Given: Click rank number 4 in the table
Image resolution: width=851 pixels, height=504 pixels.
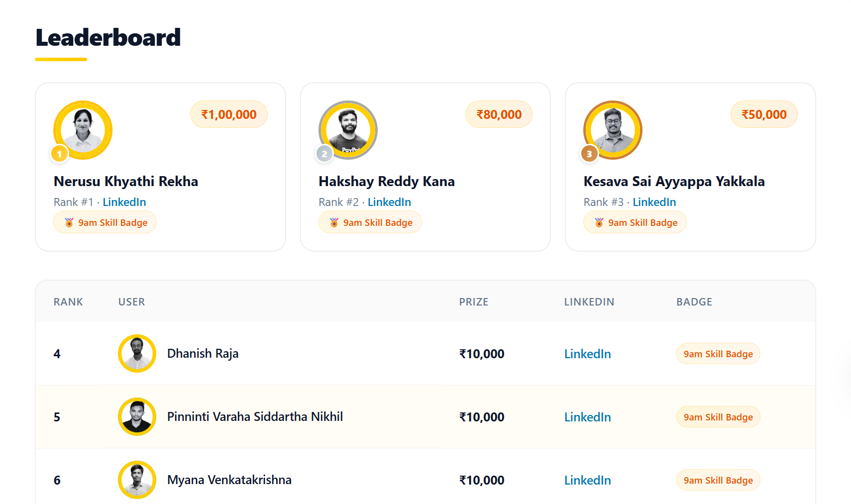Looking at the screenshot, I should (x=57, y=354).
